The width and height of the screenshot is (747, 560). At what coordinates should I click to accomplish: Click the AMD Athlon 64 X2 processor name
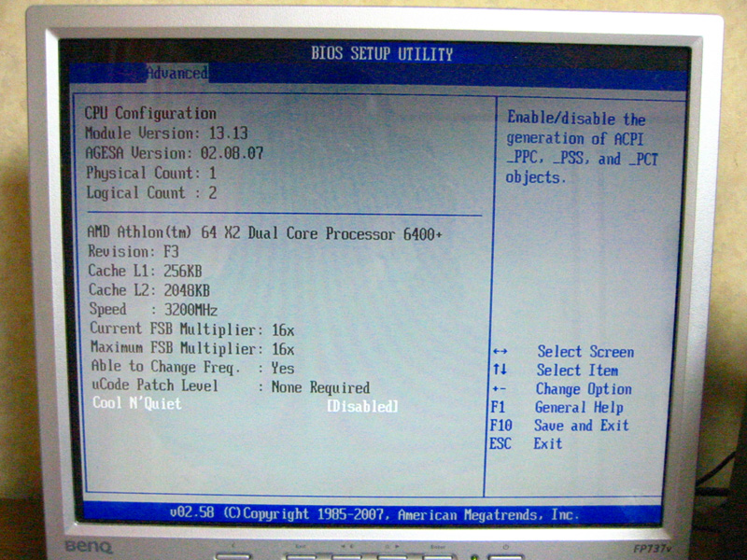[x=265, y=233]
